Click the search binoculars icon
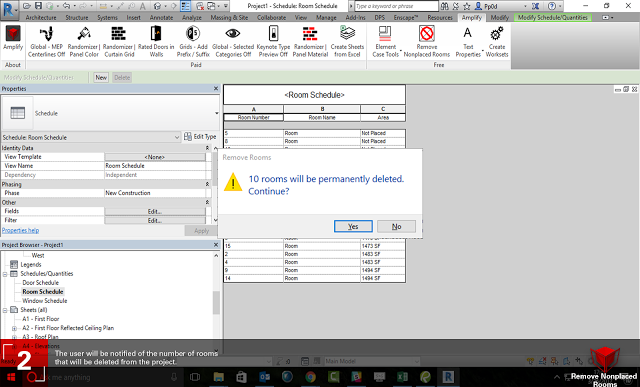 (x=444, y=6)
